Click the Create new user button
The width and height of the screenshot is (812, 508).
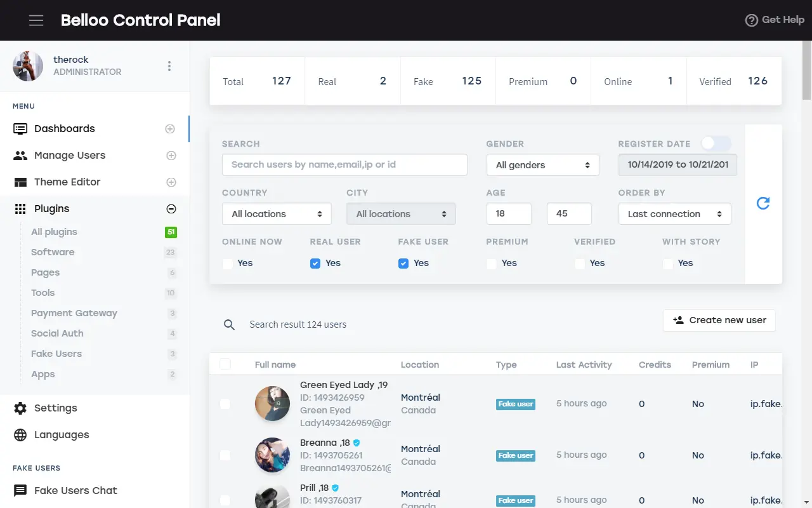[x=719, y=320]
